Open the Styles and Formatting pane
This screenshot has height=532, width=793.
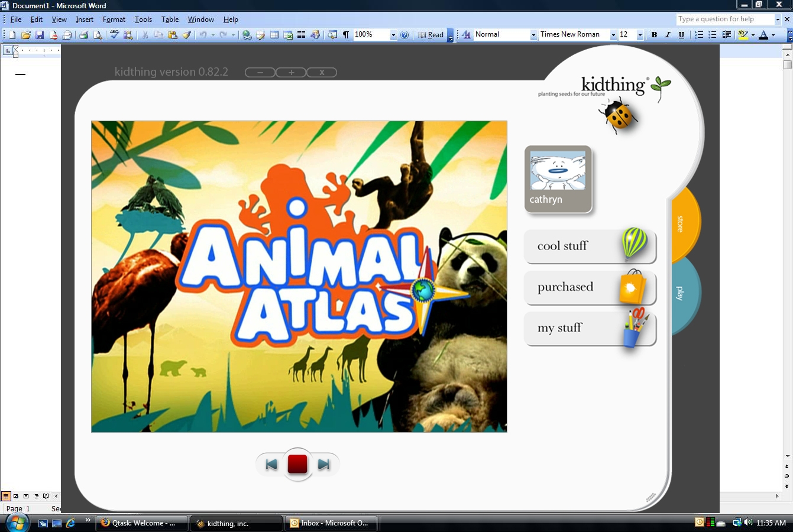point(466,35)
